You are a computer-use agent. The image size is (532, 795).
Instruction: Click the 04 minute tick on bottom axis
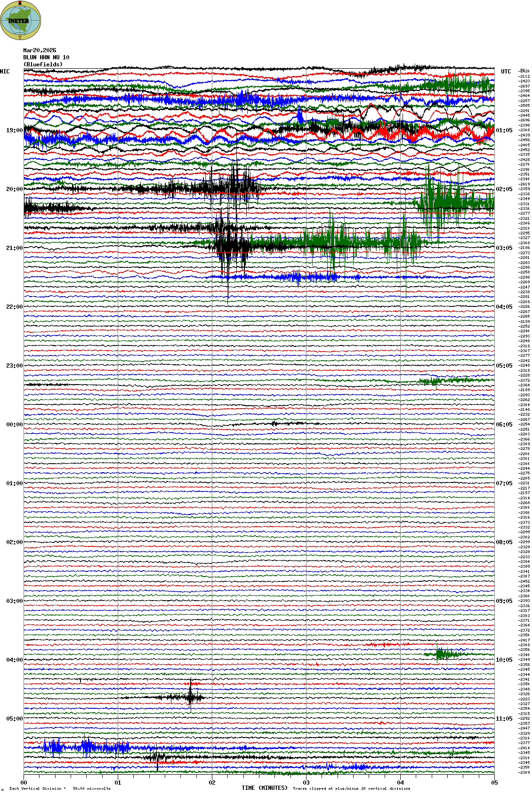click(x=401, y=783)
